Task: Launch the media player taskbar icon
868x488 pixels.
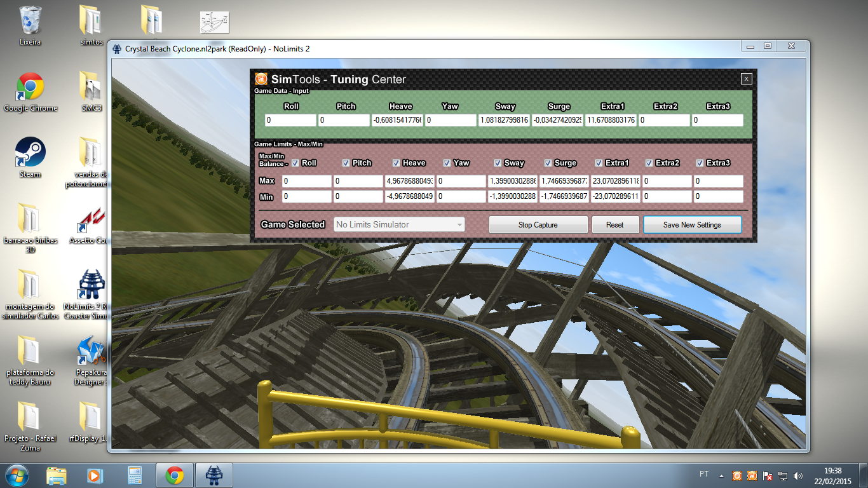Action: click(x=95, y=475)
